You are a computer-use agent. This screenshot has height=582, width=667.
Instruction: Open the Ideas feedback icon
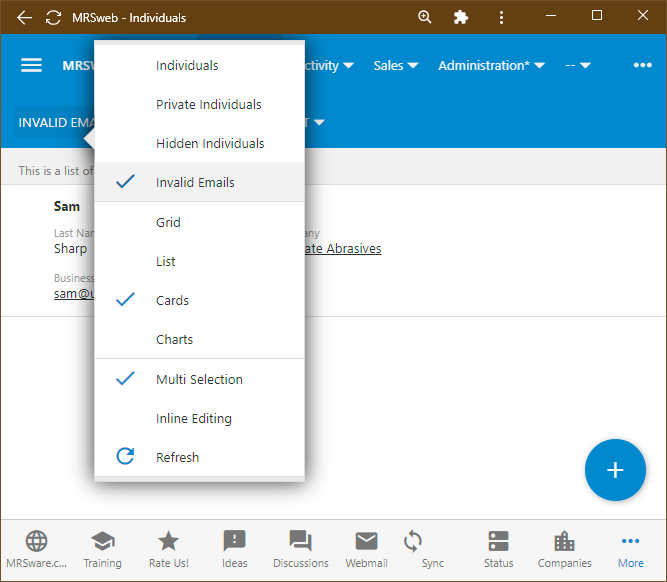pos(234,541)
